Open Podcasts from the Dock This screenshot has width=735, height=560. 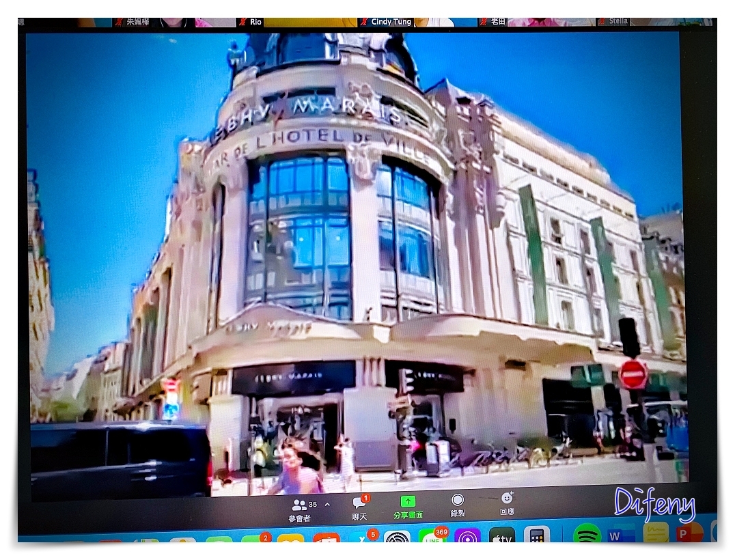[467, 535]
